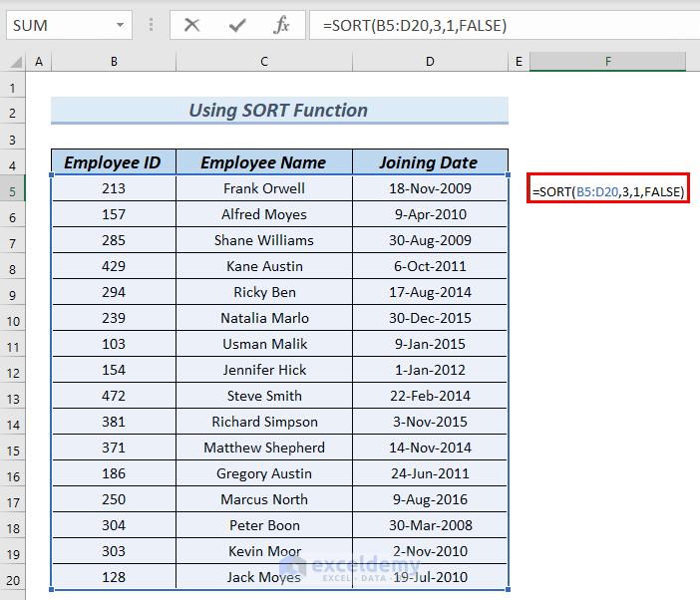Select column C header

tap(264, 62)
